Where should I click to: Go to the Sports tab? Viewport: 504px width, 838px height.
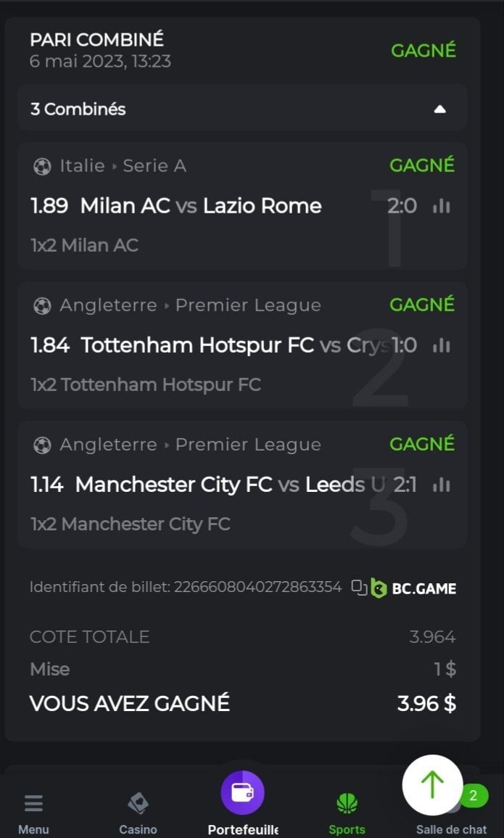pyautogui.click(x=347, y=813)
